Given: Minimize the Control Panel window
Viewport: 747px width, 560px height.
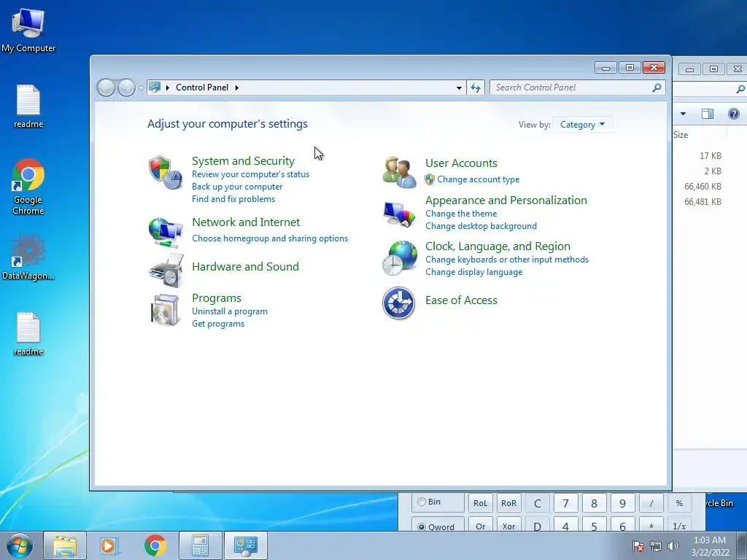Looking at the screenshot, I should pyautogui.click(x=605, y=68).
